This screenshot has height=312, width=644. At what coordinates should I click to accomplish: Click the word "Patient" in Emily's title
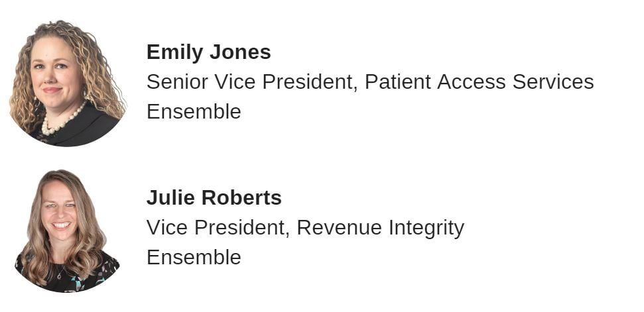[397, 81]
